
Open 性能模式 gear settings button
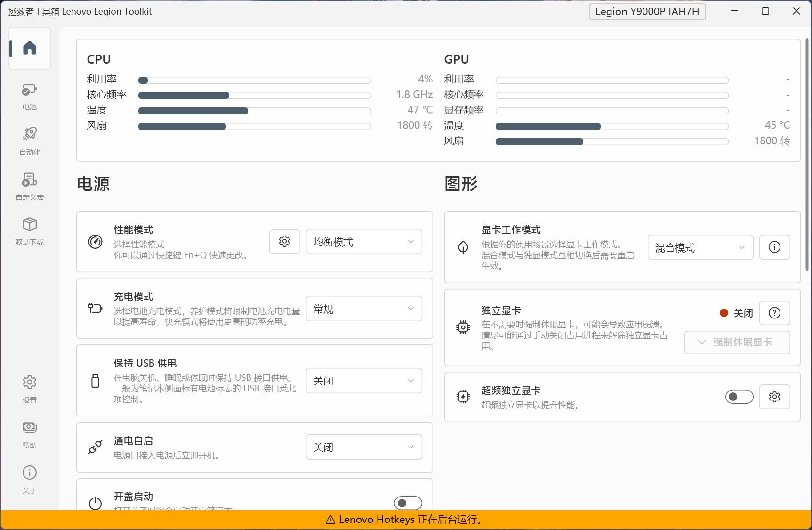point(285,242)
